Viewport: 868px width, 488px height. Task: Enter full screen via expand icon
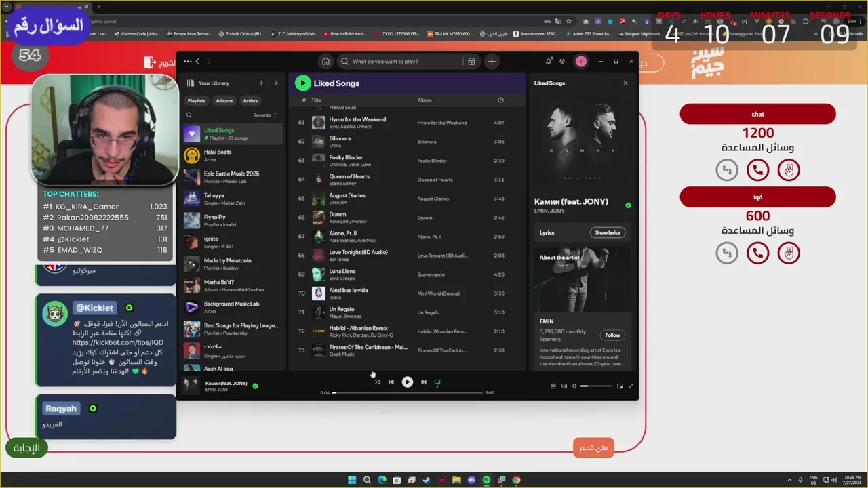coord(631,386)
